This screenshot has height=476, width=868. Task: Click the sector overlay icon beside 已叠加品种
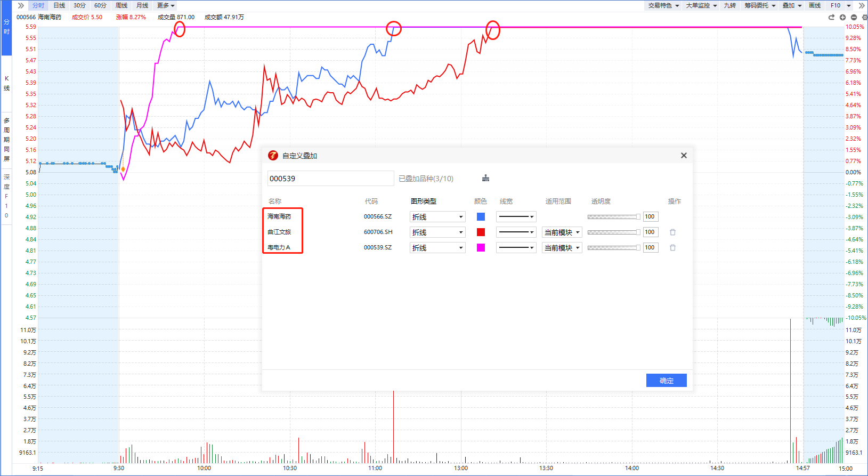[x=485, y=178]
